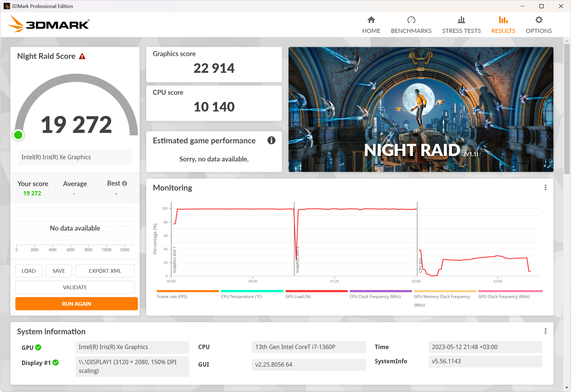Open the Benchmarks gauge icon
Viewport: 571px width, 392px height.
pos(411,20)
